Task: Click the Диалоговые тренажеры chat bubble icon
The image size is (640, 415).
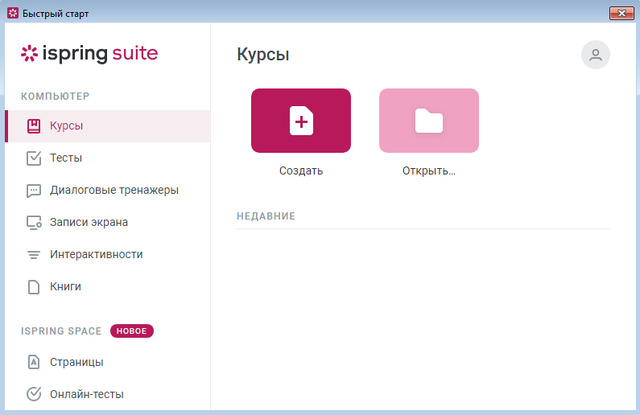Action: (33, 190)
